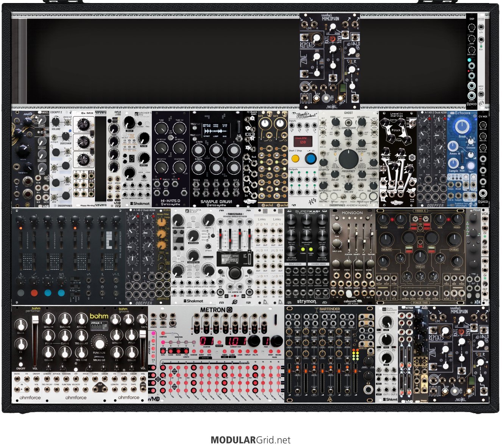The height and width of the screenshot is (448, 502).
Task: Click the DISTORTION knob on the Ghost module
Action: coord(336,143)
